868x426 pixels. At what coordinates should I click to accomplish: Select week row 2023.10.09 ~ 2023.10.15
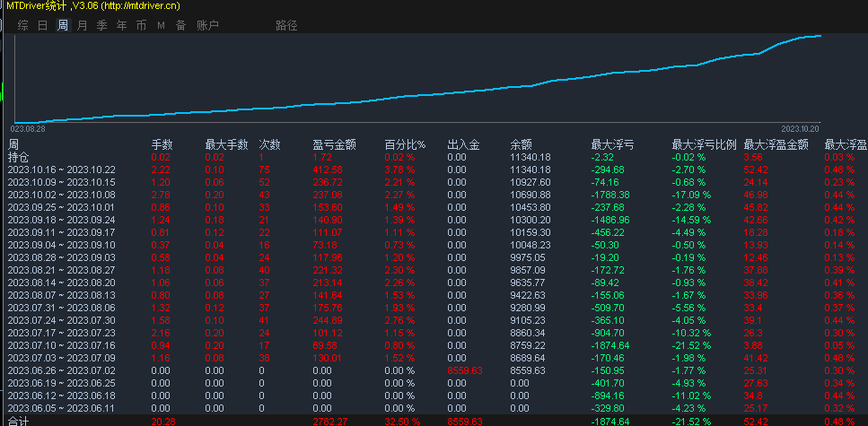[x=61, y=183]
